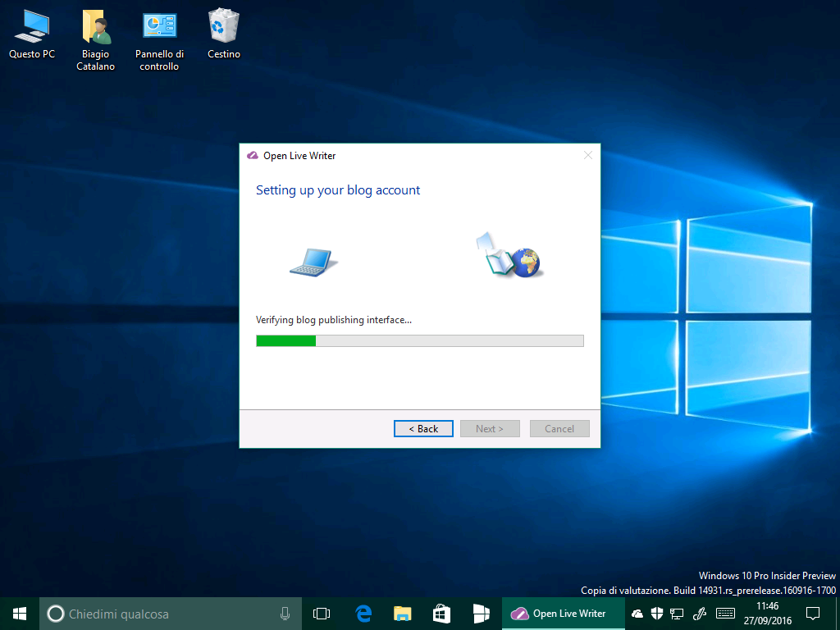Open the Windows Ink Workspace pen icon
This screenshot has height=630, width=840.
[x=700, y=614]
